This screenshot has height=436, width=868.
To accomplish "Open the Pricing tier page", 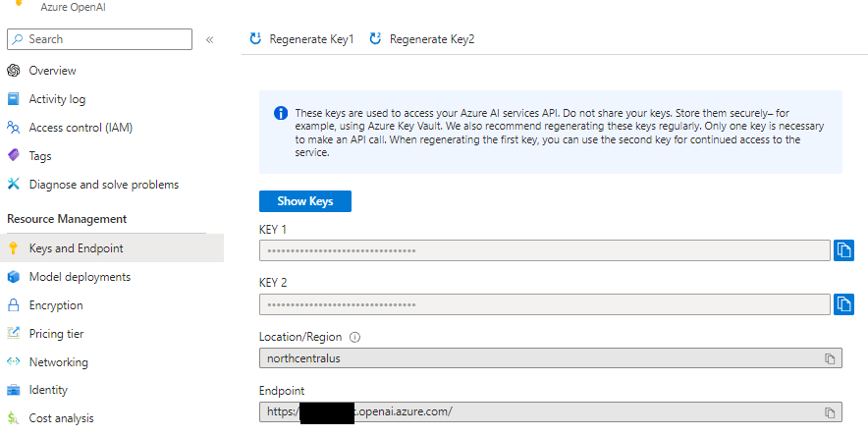I will pyautogui.click(x=56, y=334).
